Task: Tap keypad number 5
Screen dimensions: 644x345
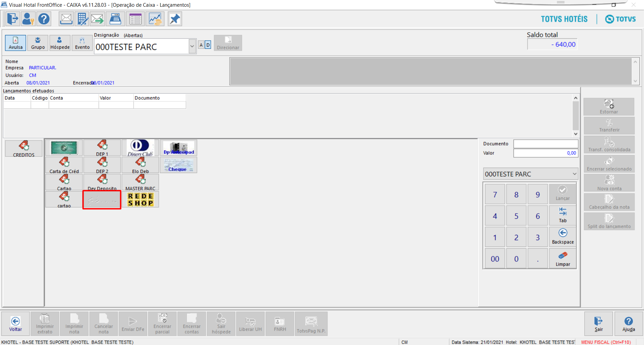Action: pyautogui.click(x=516, y=216)
